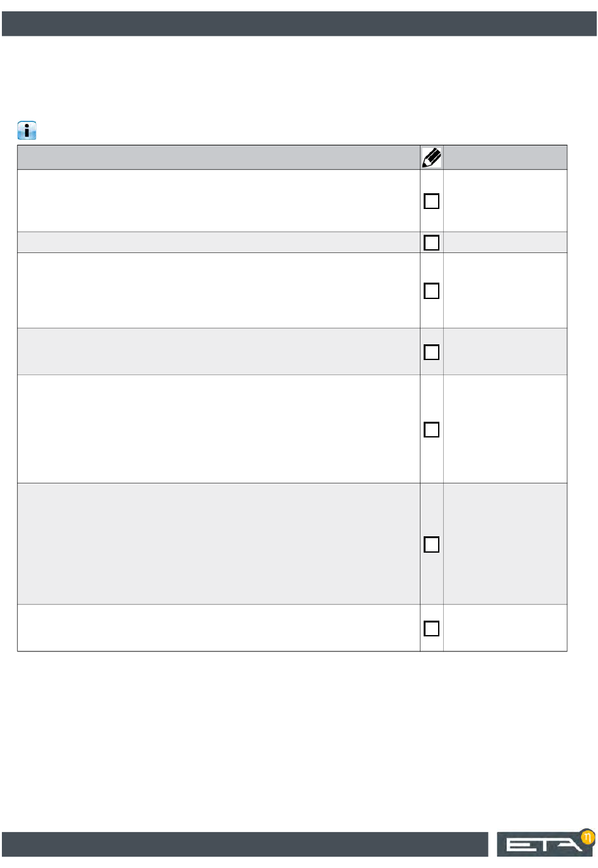Tick the checkbox in the narrow second row

click(x=432, y=242)
